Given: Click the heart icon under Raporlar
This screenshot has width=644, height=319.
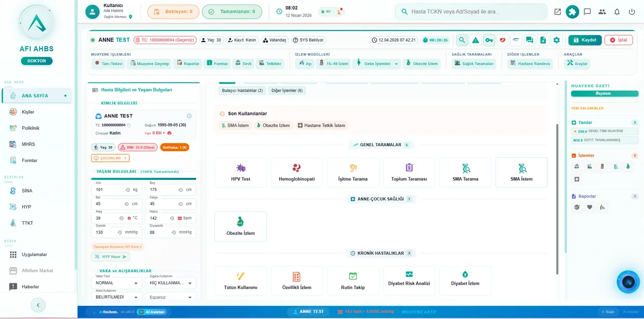Looking at the screenshot, I should coord(590,207).
